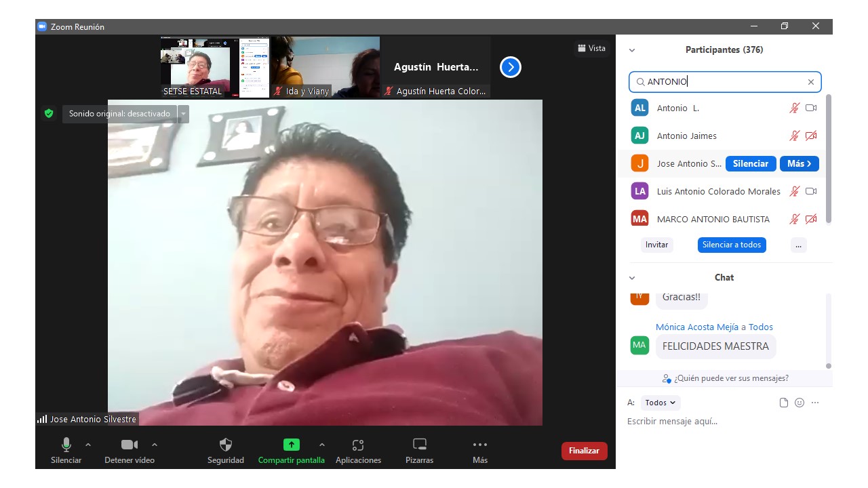Click the green encryption shield icon

[49, 114]
